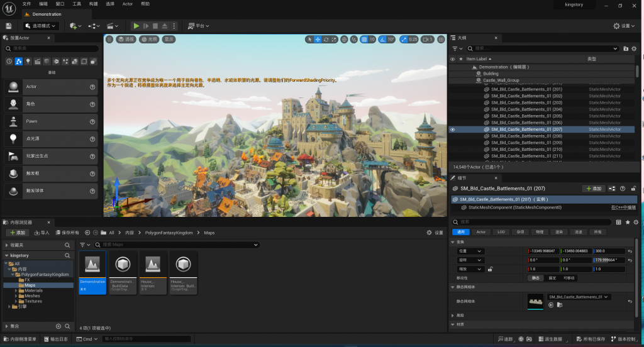
Task: Toggle grid snapping in viewport toolbar
Action: pyautogui.click(x=364, y=40)
